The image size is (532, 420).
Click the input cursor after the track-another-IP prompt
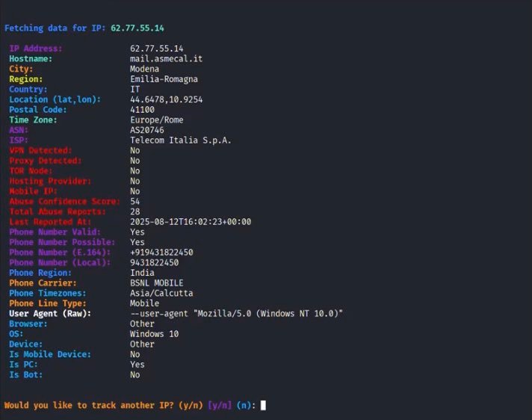(x=263, y=405)
